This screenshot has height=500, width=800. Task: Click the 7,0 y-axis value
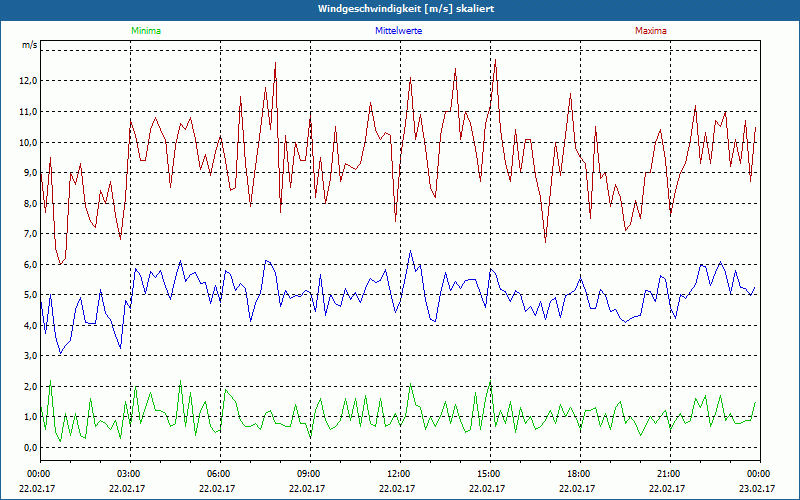(30, 234)
